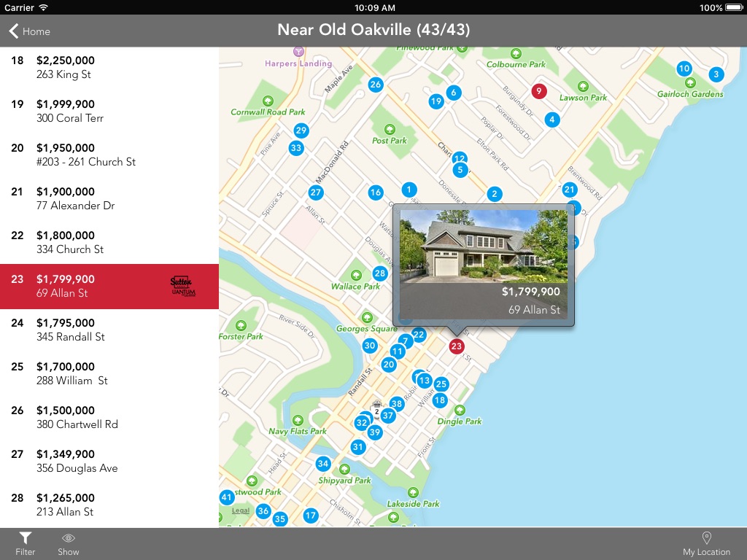747x560 pixels.
Task: Tap map pin 19
Action: [x=436, y=101]
